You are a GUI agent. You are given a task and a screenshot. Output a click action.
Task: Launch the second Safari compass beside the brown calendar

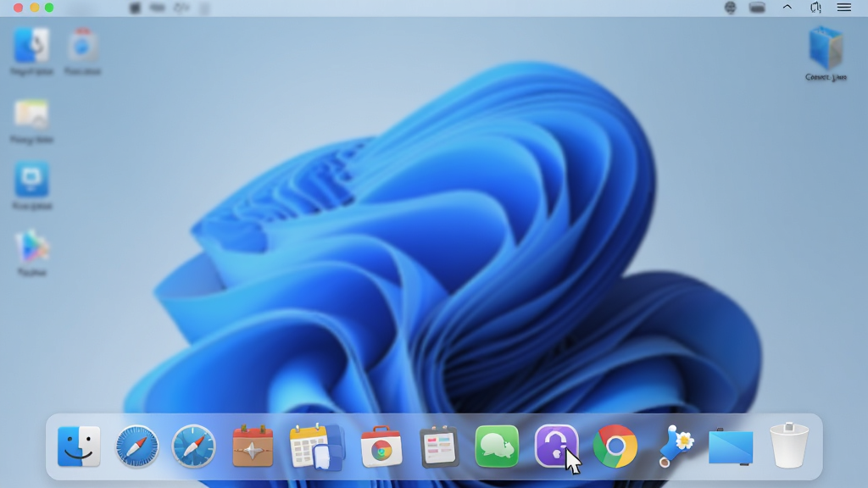tap(194, 446)
